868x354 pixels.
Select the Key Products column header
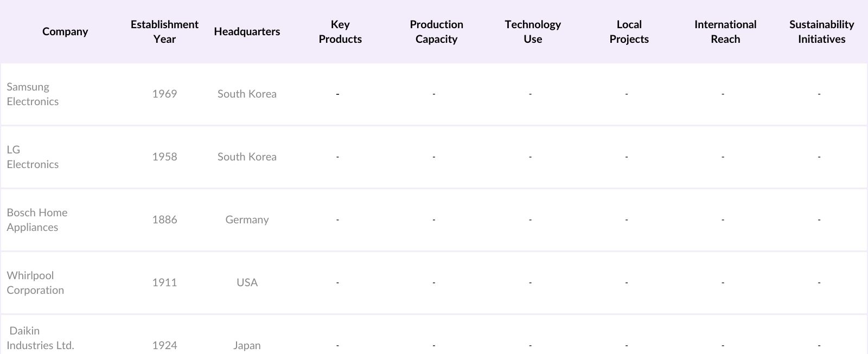(x=340, y=31)
